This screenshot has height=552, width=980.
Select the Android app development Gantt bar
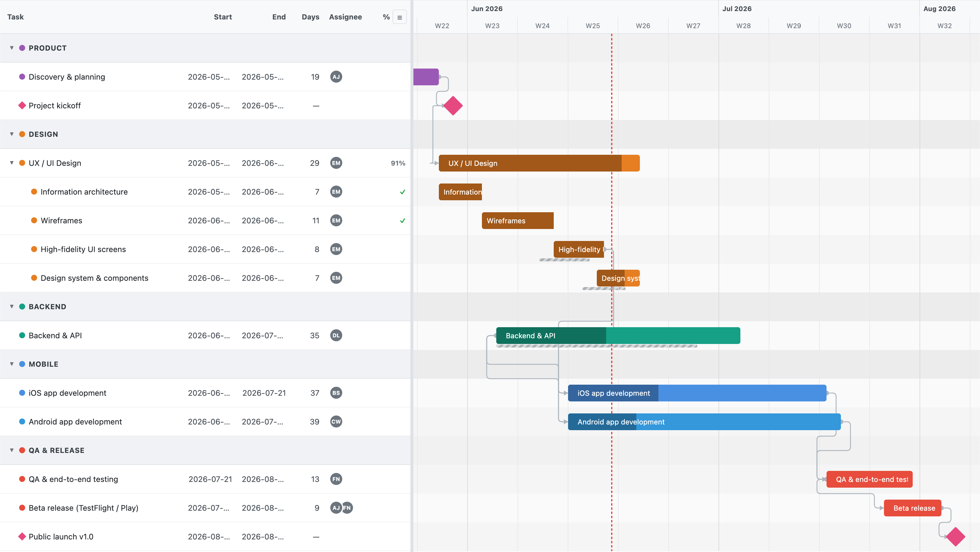coord(704,421)
